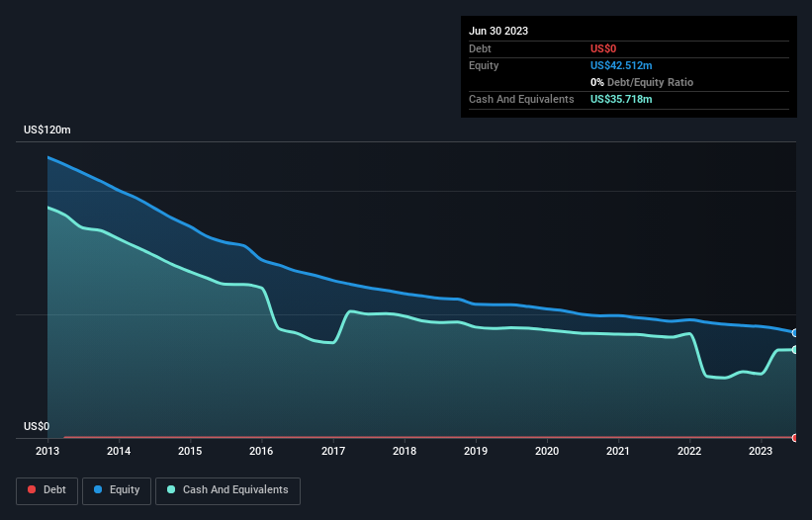Click the US$0 y-axis label

click(x=37, y=426)
